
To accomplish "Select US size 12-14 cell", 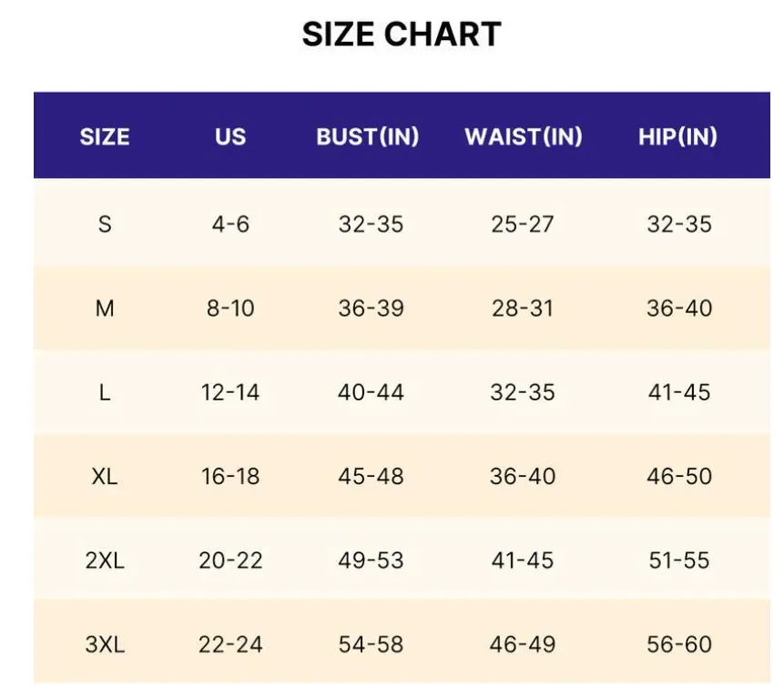I will [230, 392].
